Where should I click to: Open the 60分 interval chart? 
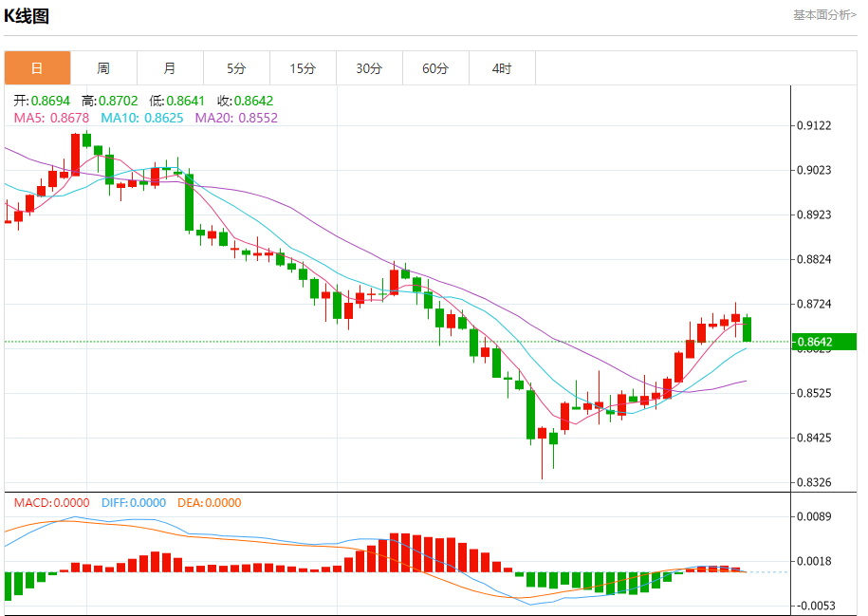(x=435, y=68)
